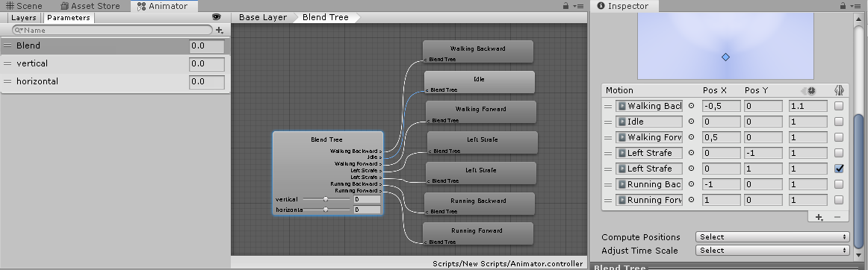Remove a motion with the minus icon
Screen dimensions: 868x270
pos(837,218)
